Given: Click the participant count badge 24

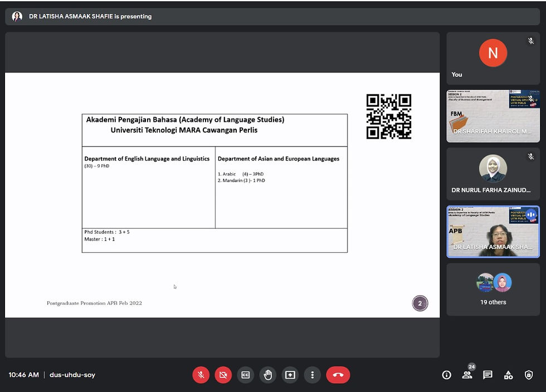Looking at the screenshot, I should (x=471, y=366).
